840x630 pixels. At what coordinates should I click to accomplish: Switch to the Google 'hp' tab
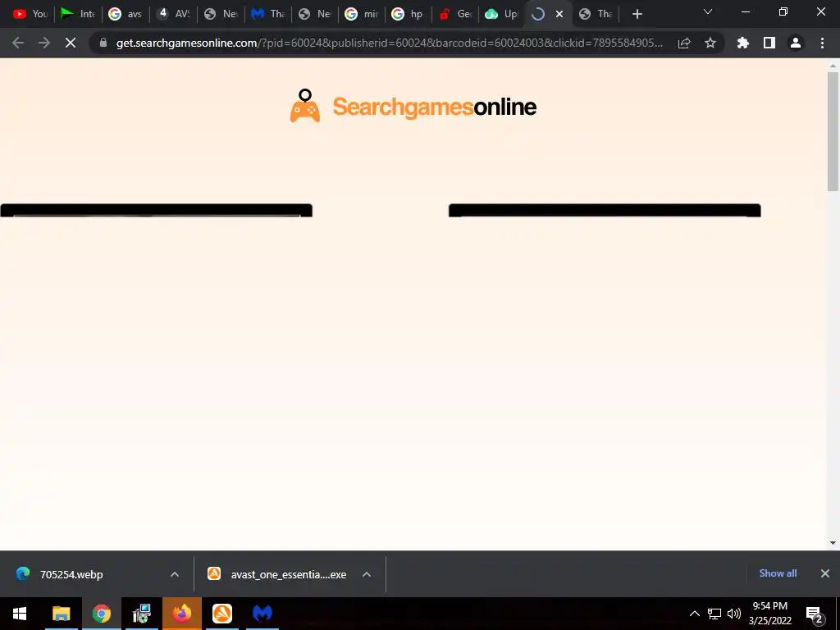click(x=408, y=14)
